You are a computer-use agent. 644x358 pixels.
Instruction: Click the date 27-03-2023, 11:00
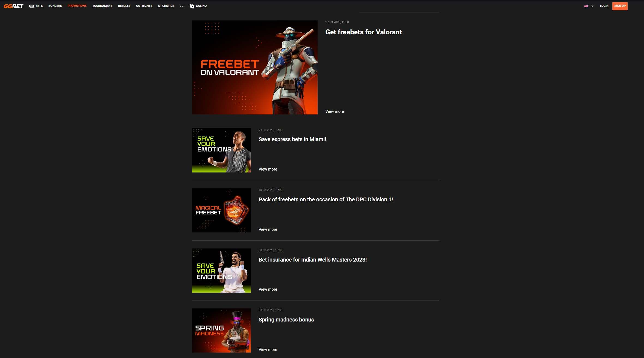point(337,22)
